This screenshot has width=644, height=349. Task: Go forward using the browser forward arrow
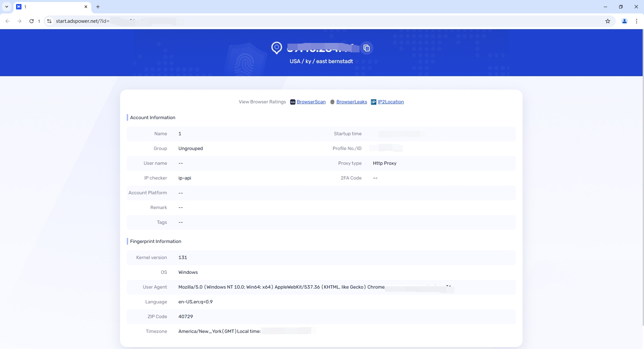(19, 21)
